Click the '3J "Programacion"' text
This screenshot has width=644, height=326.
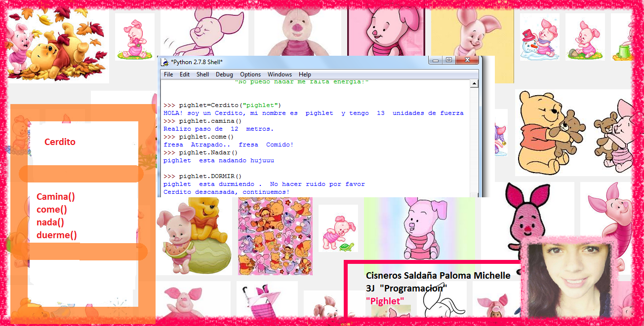(x=406, y=288)
